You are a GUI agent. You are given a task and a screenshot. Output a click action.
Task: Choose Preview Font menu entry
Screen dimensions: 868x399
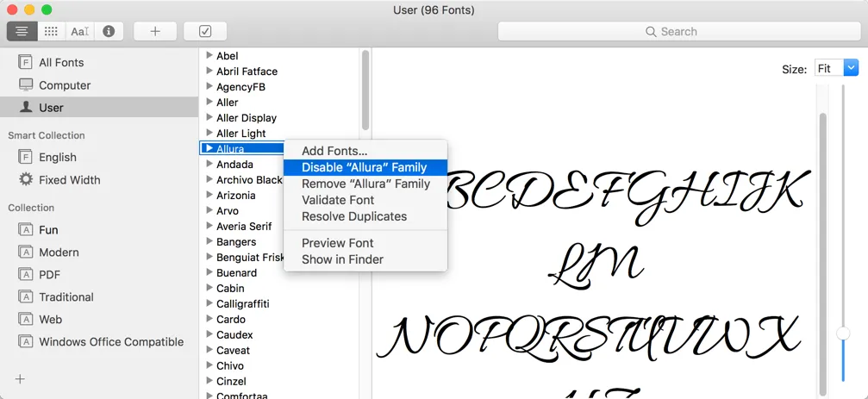point(365,243)
